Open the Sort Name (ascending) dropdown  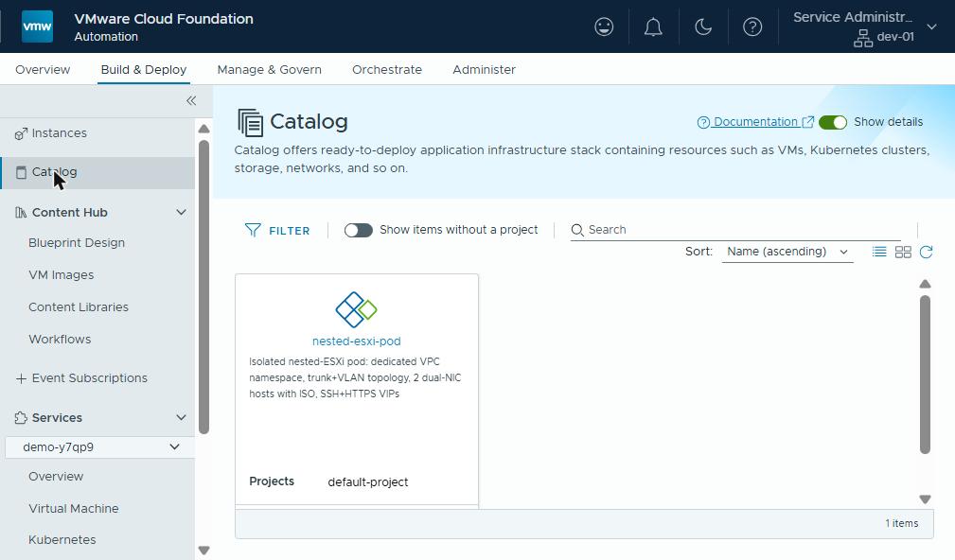(787, 252)
